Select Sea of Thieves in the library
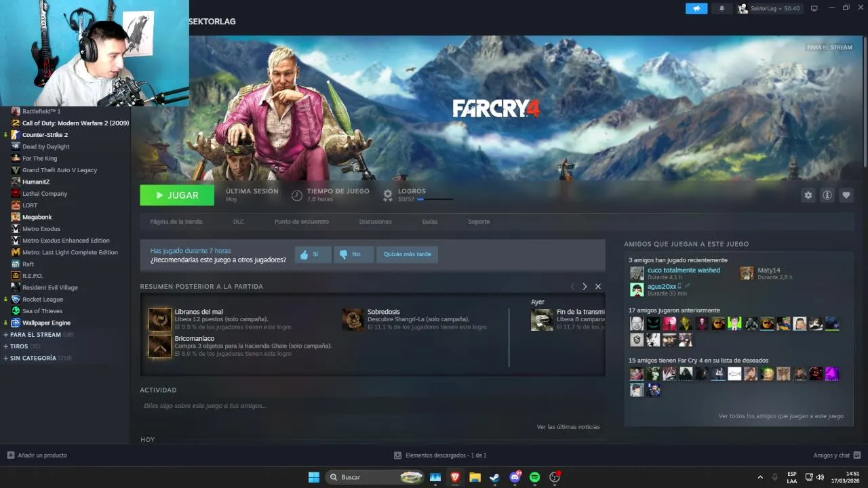 click(42, 311)
